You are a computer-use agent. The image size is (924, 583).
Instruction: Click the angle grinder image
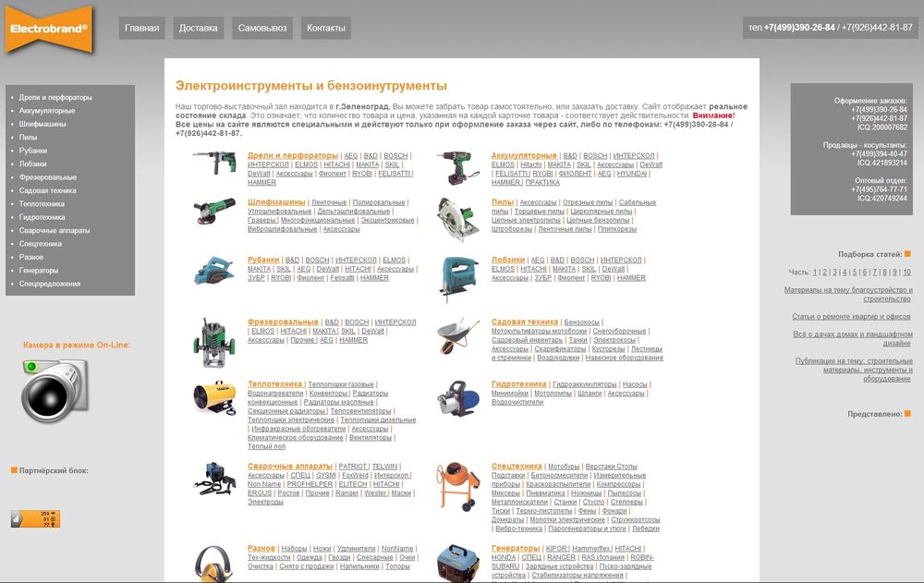click(x=214, y=211)
